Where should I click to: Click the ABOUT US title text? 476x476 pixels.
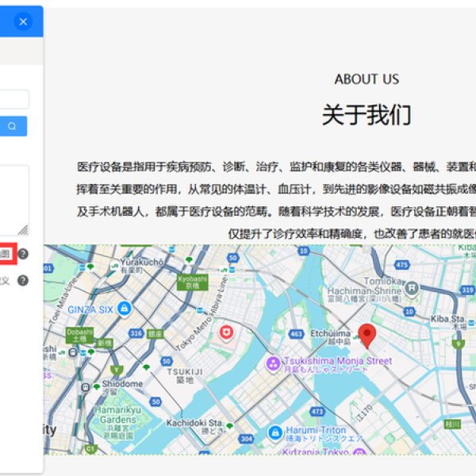pos(367,79)
